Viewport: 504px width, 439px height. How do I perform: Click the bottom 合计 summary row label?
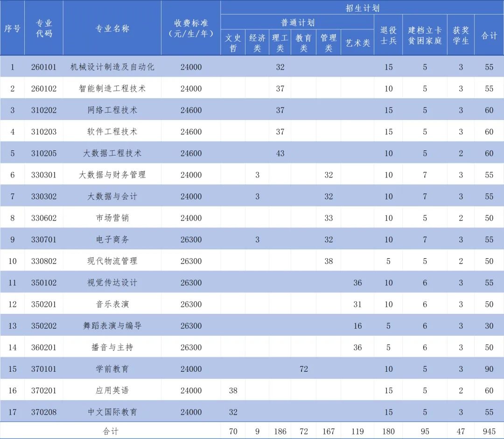[111, 431]
